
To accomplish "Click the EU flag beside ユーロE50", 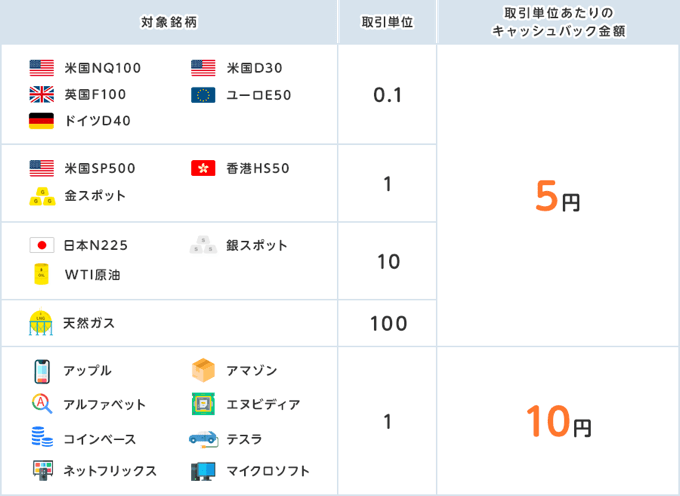I will click(203, 95).
